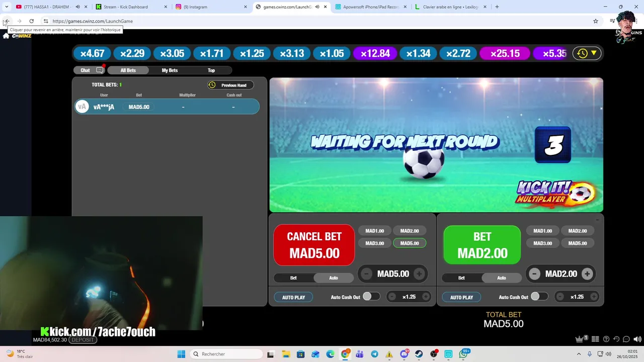Open the chat bubble icon in bottom bar
Image resolution: width=644 pixels, height=362 pixels.
[x=626, y=339]
